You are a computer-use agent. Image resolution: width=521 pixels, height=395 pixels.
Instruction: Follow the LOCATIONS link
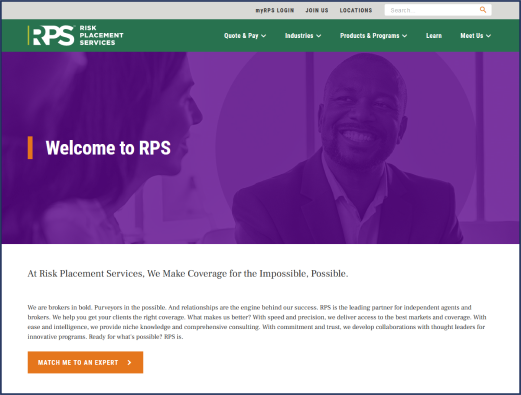356,10
